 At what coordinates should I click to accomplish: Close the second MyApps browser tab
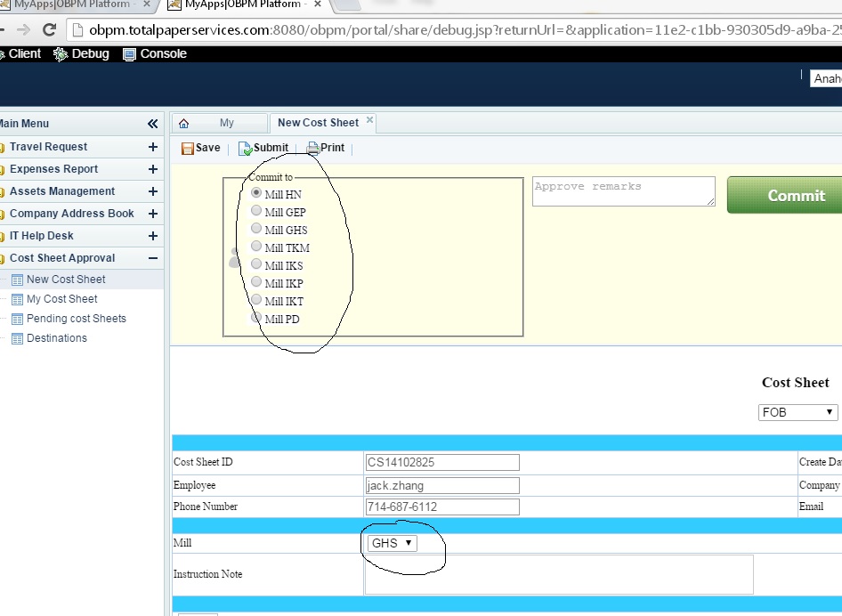(318, 4)
